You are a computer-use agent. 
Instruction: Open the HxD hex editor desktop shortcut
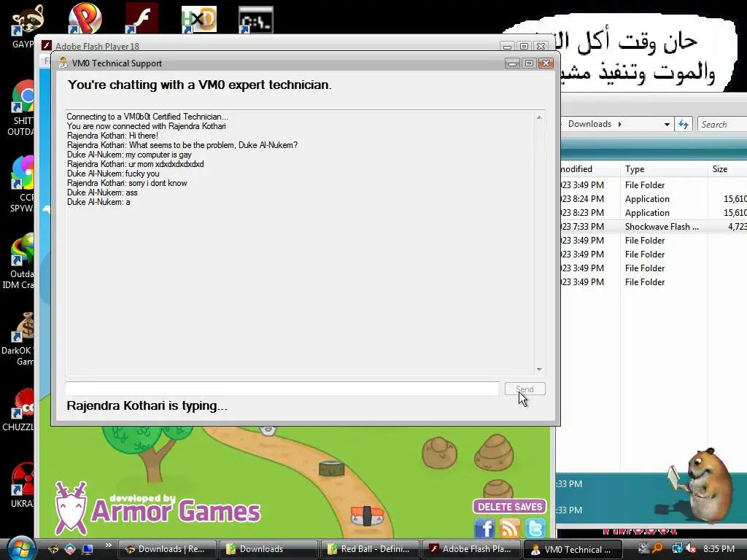(x=198, y=19)
